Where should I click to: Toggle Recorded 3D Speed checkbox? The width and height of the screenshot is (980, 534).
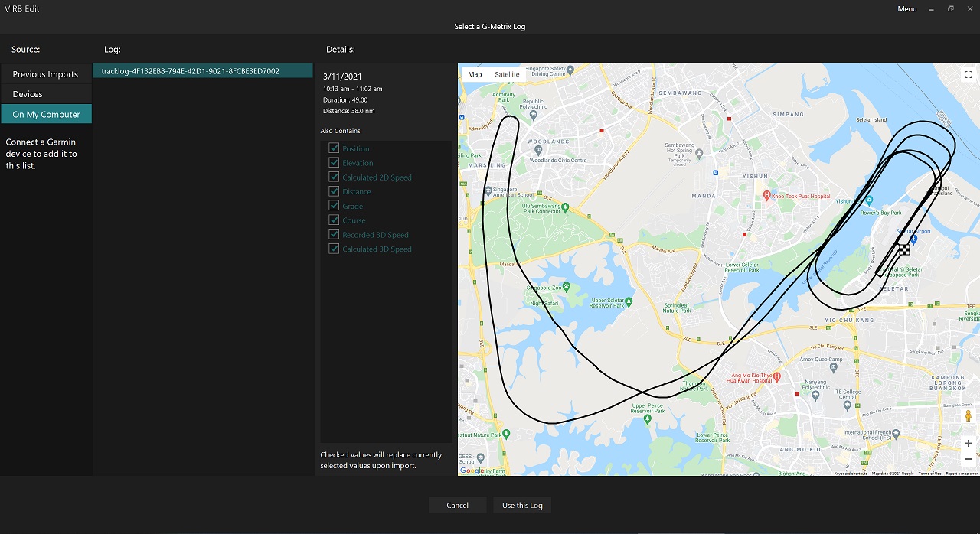click(x=334, y=234)
